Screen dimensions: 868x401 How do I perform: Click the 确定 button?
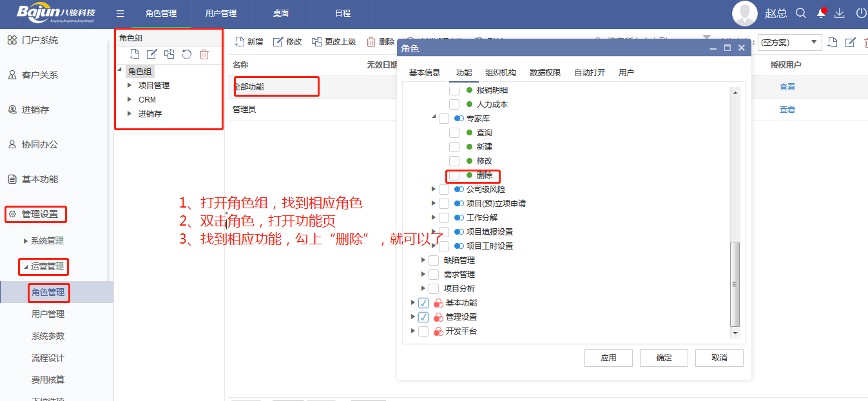point(664,358)
